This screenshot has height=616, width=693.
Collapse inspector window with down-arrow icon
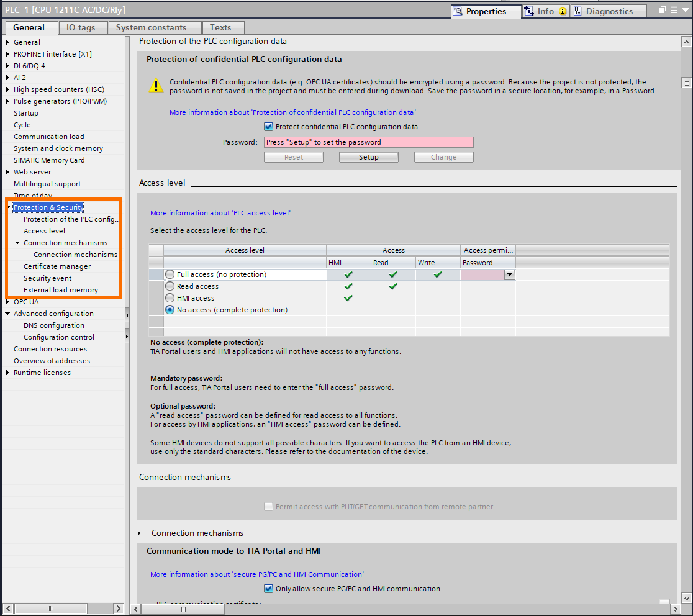(x=686, y=10)
